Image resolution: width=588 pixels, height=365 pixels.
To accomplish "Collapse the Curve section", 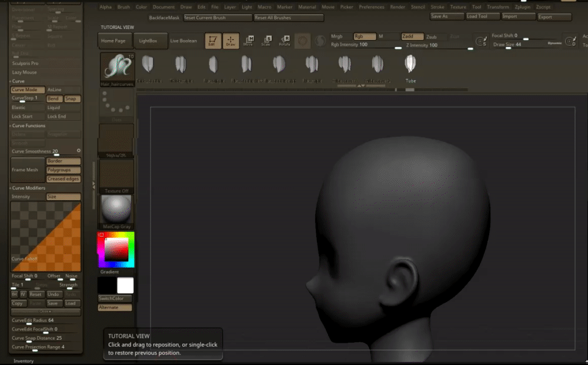I will (x=17, y=81).
